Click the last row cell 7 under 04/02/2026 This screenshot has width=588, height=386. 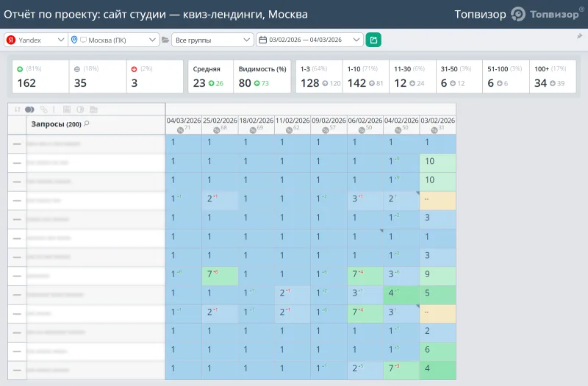pos(401,371)
